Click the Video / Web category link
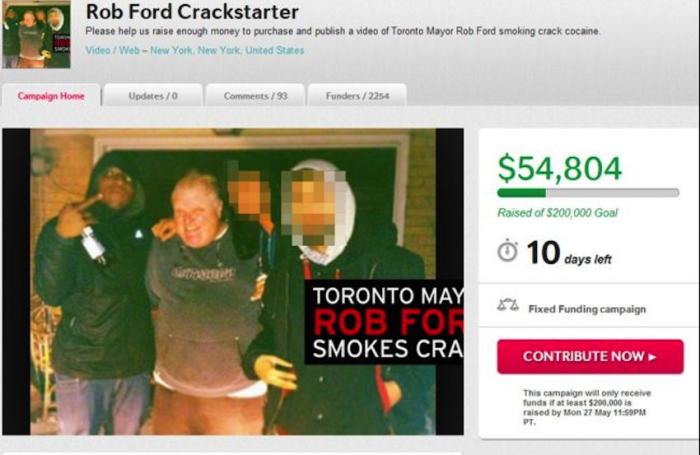This screenshot has height=455, width=700. [x=112, y=50]
